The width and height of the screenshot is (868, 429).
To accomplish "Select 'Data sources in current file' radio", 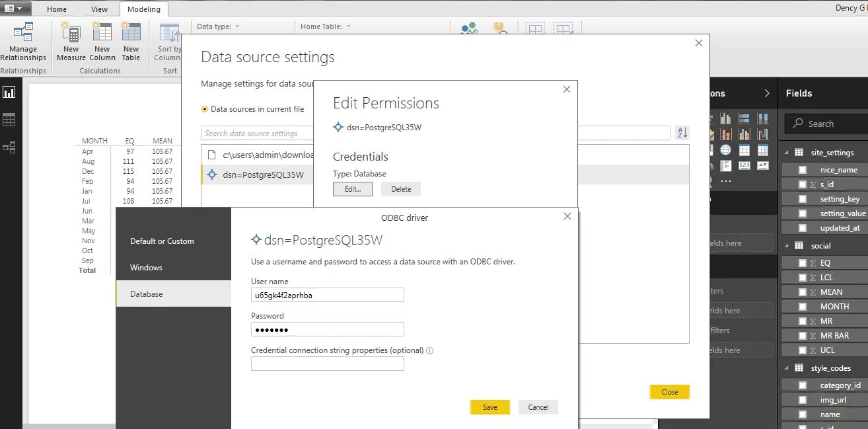I will (x=205, y=109).
